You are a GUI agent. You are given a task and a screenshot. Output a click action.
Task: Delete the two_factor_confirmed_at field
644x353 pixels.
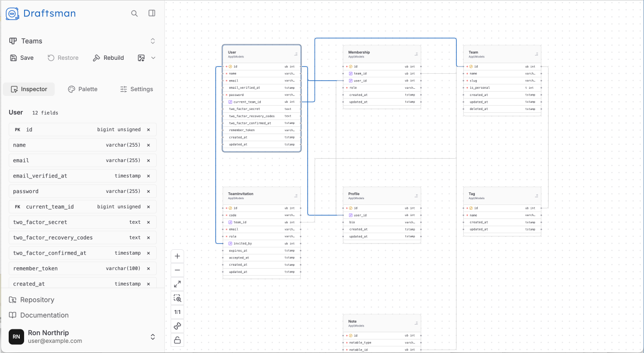point(148,253)
